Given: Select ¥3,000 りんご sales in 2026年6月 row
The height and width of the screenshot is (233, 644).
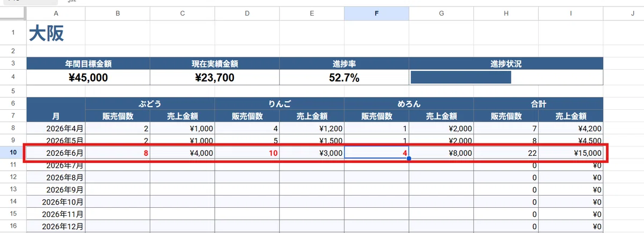Looking at the screenshot, I should click(312, 153).
